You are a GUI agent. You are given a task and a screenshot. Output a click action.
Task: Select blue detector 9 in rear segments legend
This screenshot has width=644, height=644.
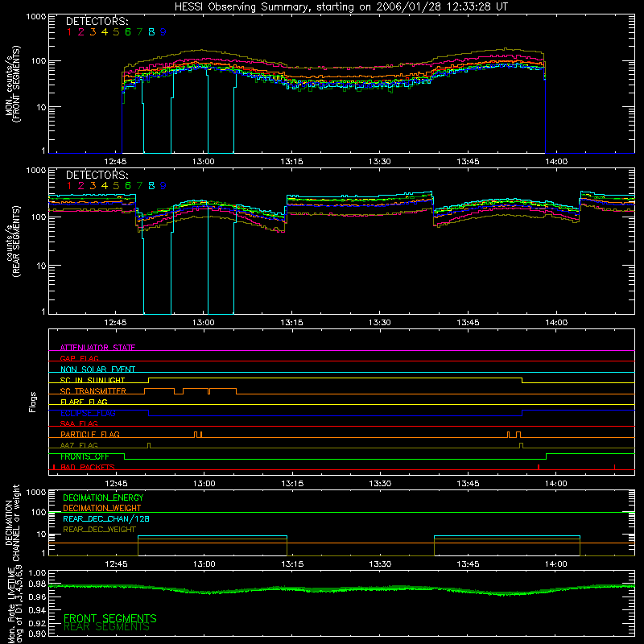(x=163, y=186)
